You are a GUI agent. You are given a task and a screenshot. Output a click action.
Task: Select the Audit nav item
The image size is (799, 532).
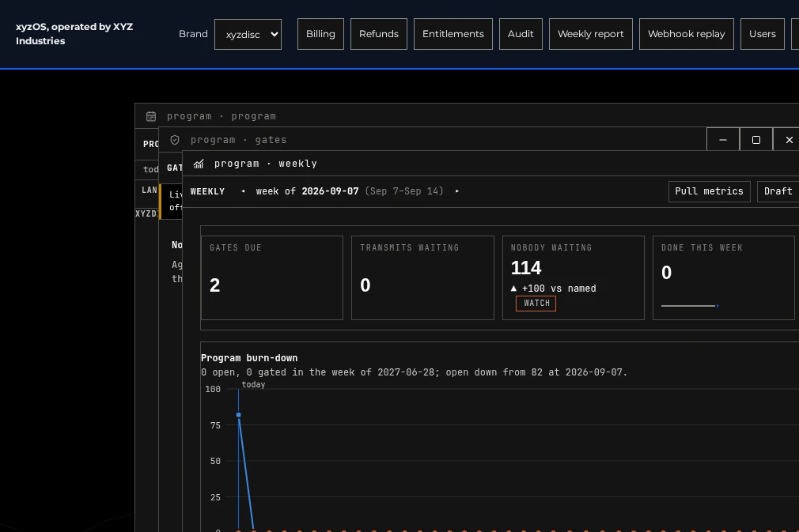(x=521, y=34)
